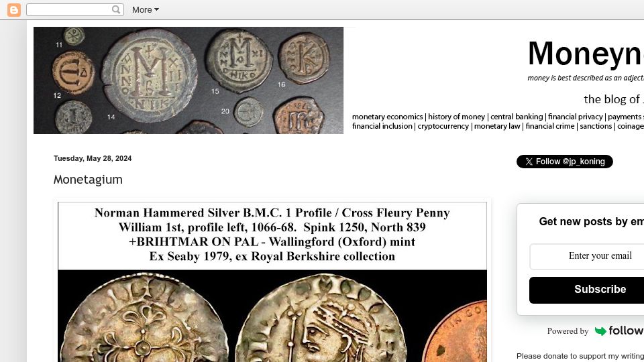Click the green follow.it logo
The image size is (644, 362).
click(619, 330)
